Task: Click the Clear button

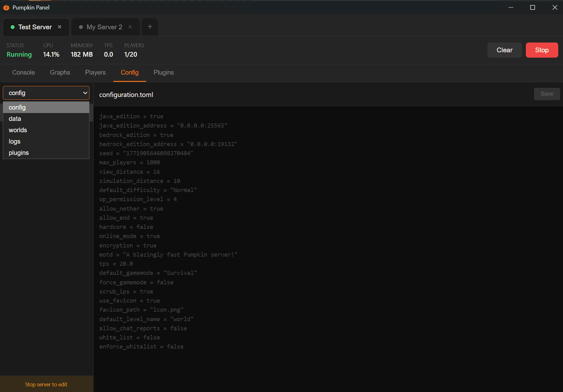Action: pos(504,50)
